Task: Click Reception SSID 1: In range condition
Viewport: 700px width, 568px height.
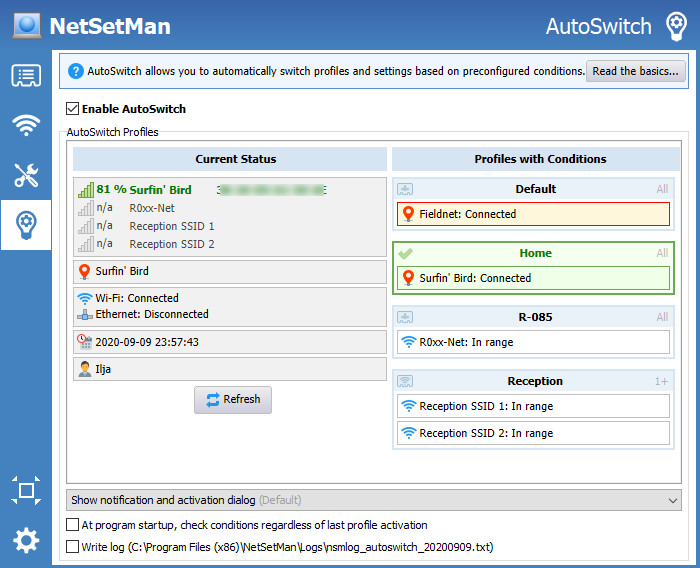Action: [533, 406]
